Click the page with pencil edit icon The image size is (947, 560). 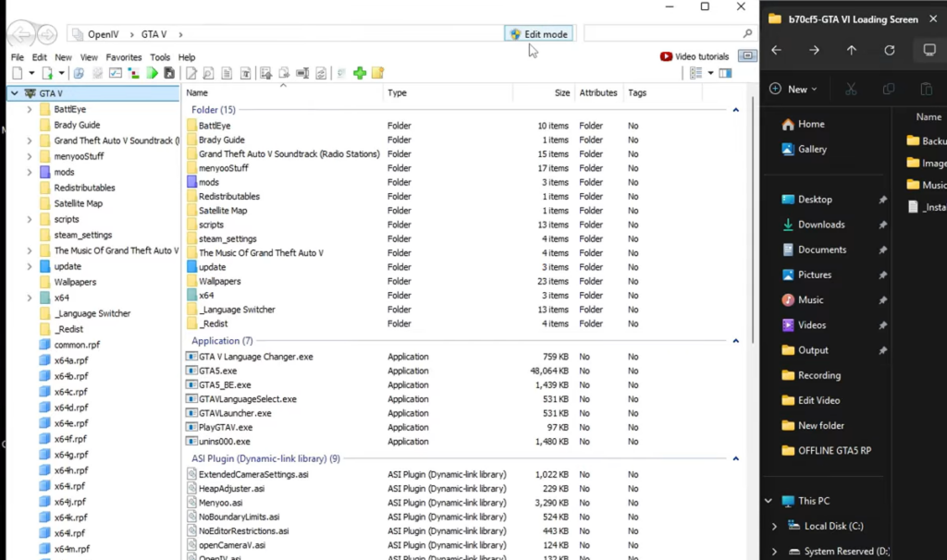pyautogui.click(x=191, y=73)
